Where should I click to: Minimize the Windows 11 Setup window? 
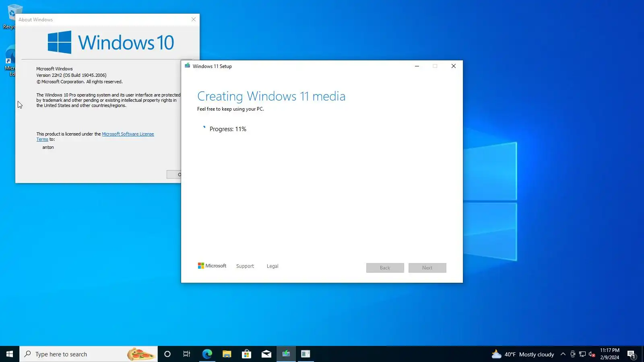click(x=417, y=66)
